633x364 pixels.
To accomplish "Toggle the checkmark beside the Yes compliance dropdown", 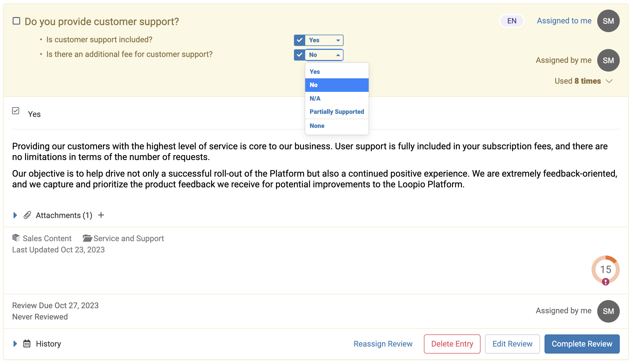I will pos(299,40).
